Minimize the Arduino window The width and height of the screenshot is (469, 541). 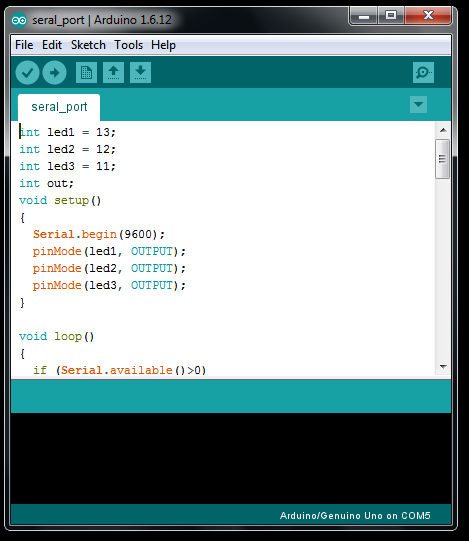364,16
